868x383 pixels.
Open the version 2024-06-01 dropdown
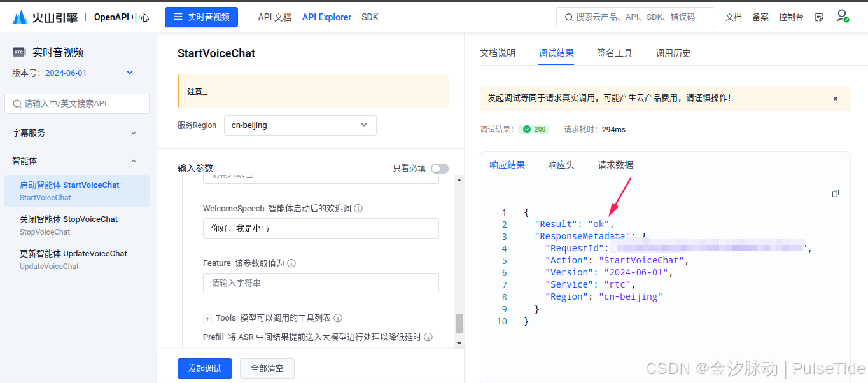(89, 73)
